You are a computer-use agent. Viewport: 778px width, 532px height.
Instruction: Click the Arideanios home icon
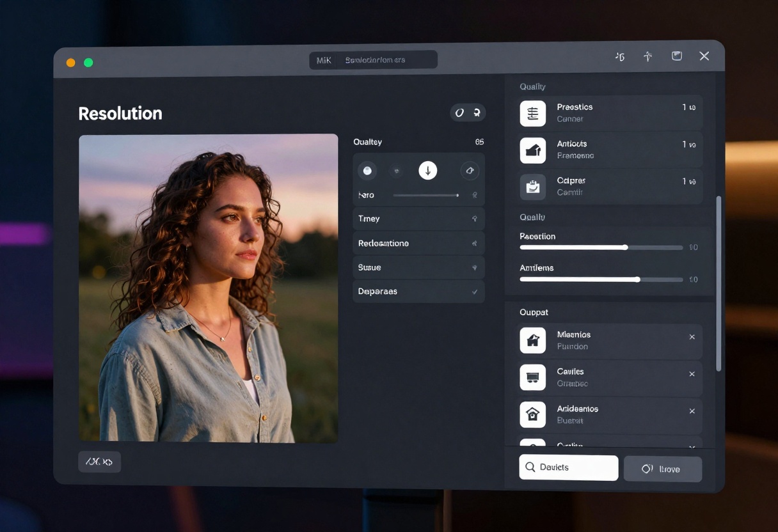[533, 414]
